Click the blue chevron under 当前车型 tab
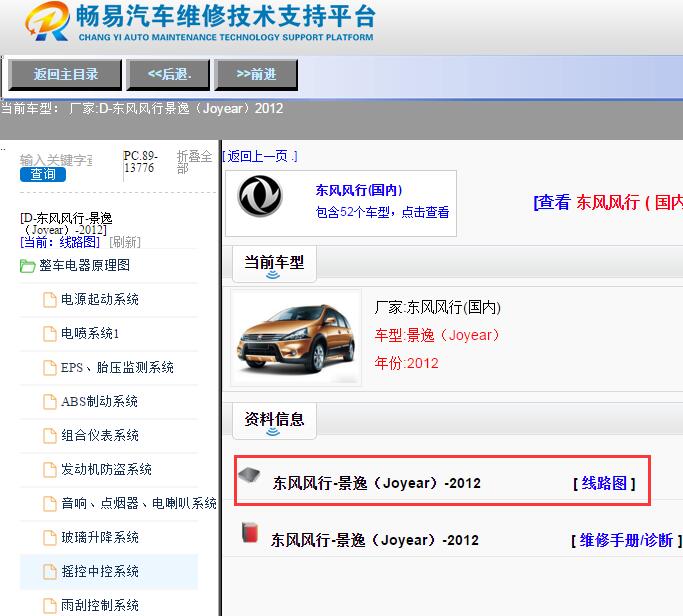Screen dimensions: 683x616 pyautogui.click(x=273, y=275)
